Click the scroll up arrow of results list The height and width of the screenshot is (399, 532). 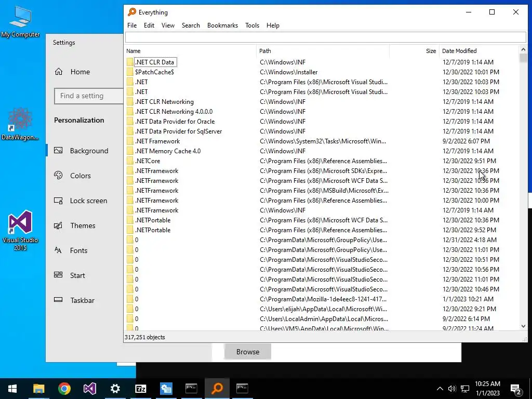523,49
